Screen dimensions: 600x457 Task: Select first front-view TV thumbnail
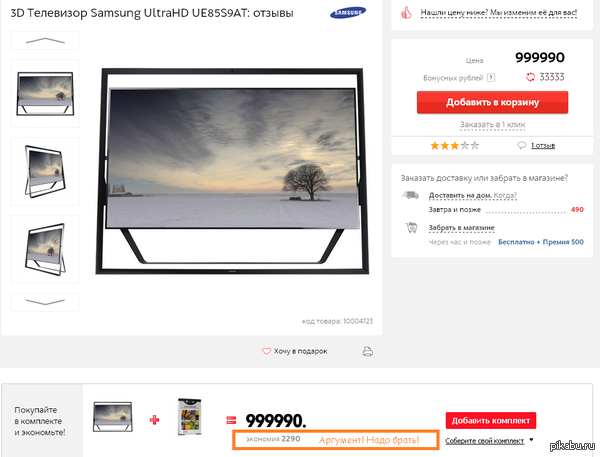pyautogui.click(x=45, y=93)
